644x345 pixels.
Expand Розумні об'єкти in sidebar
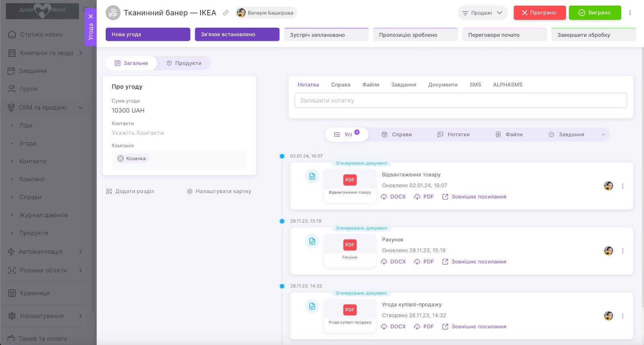80,270
